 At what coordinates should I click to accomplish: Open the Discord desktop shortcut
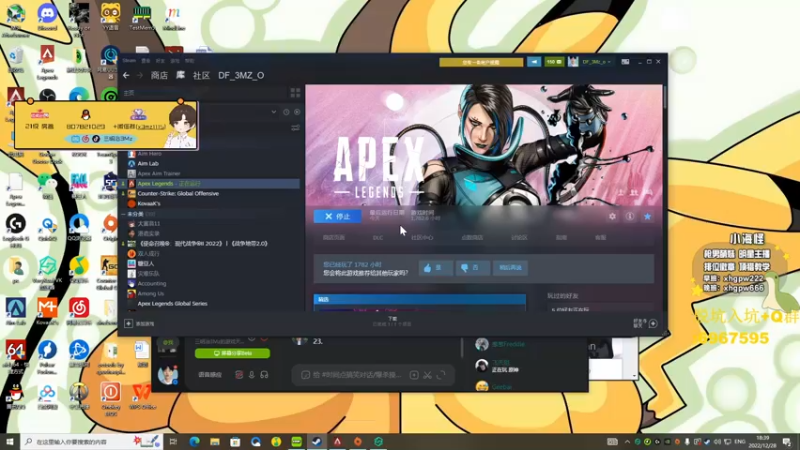pyautogui.click(x=47, y=17)
